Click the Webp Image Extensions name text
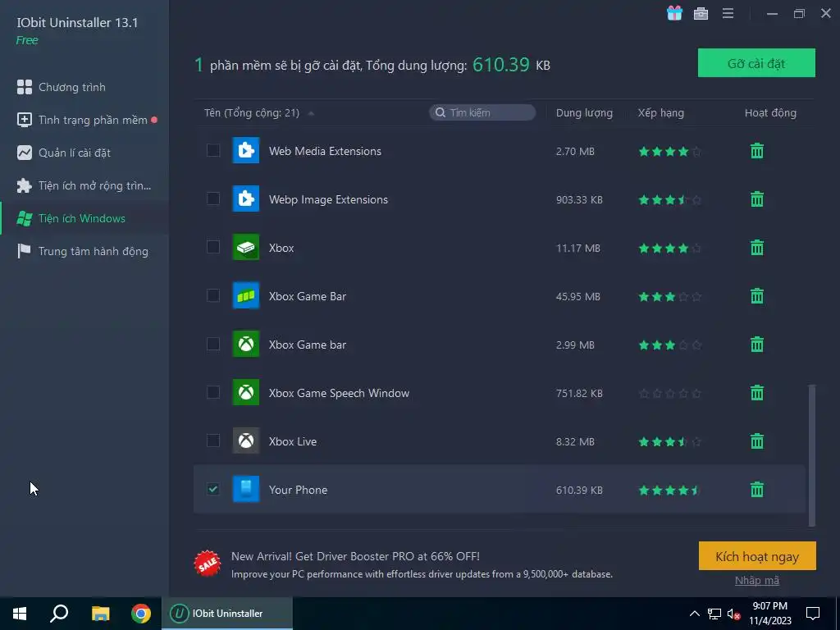This screenshot has height=630, width=840. pyautogui.click(x=328, y=200)
